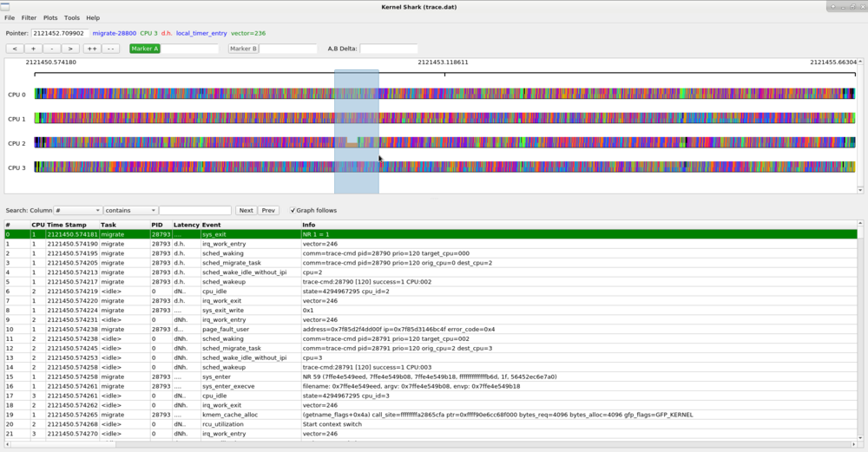Click timestamp 2121450.574258 in row 15
This screenshot has height=452, width=868.
pyautogui.click(x=73, y=377)
